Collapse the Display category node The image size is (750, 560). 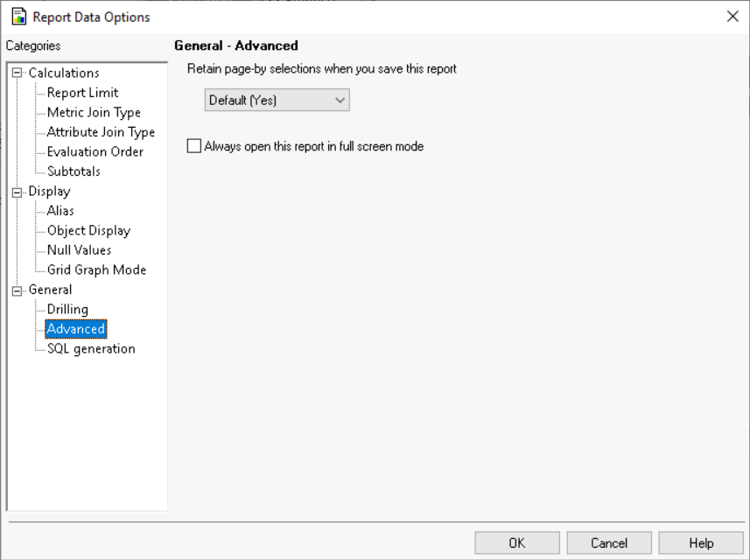click(17, 192)
